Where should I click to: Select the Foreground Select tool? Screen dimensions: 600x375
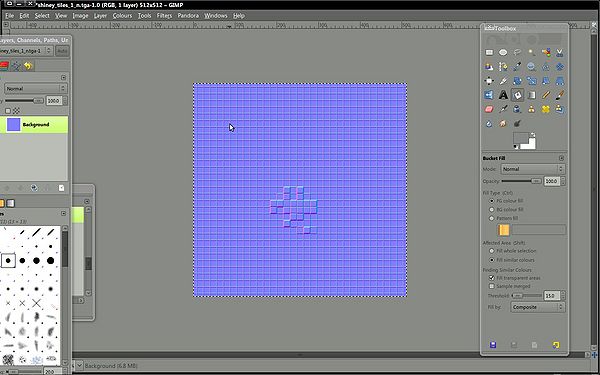(489, 67)
